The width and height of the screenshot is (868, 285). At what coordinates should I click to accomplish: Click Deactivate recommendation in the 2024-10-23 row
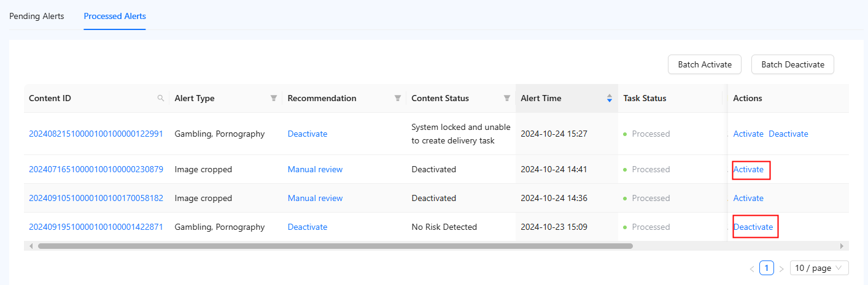click(x=308, y=227)
